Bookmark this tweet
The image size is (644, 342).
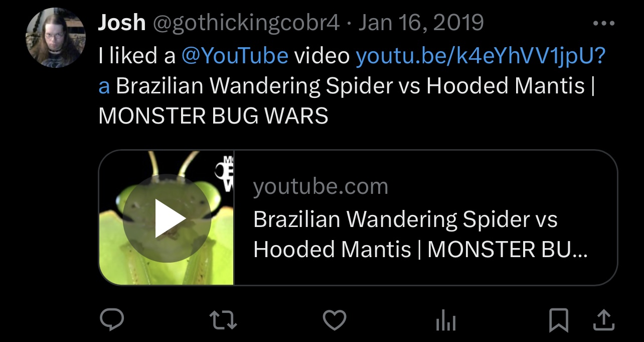(x=559, y=321)
